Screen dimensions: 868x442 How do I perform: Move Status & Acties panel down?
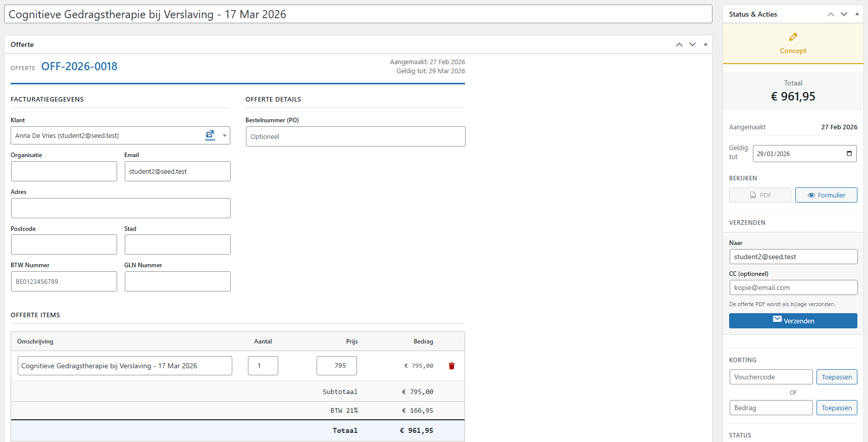click(844, 14)
